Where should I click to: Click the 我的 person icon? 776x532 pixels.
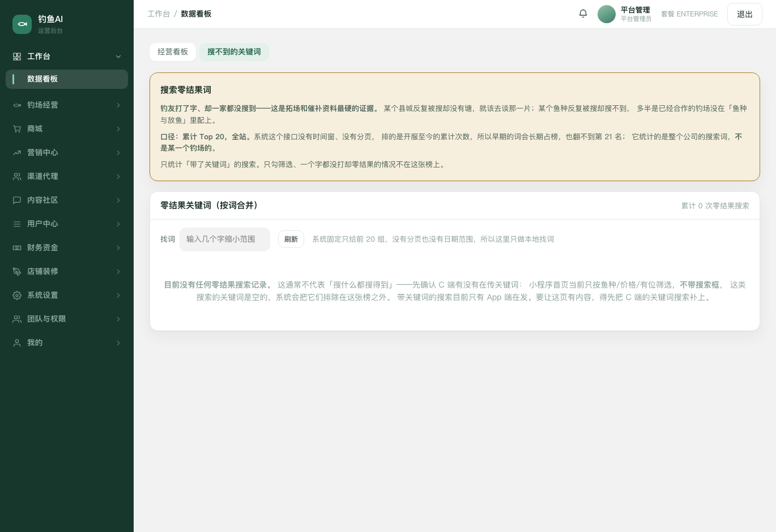tap(17, 343)
